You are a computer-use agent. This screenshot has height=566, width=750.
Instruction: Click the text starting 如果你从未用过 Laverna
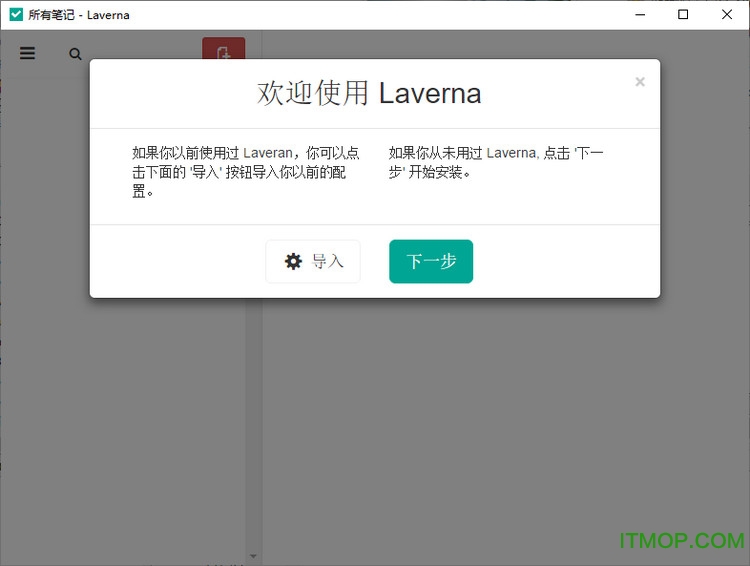[x=496, y=163]
